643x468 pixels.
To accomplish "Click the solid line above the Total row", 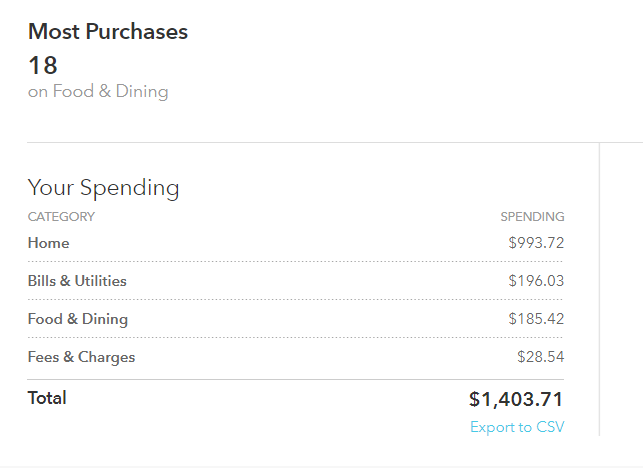I will (296, 379).
